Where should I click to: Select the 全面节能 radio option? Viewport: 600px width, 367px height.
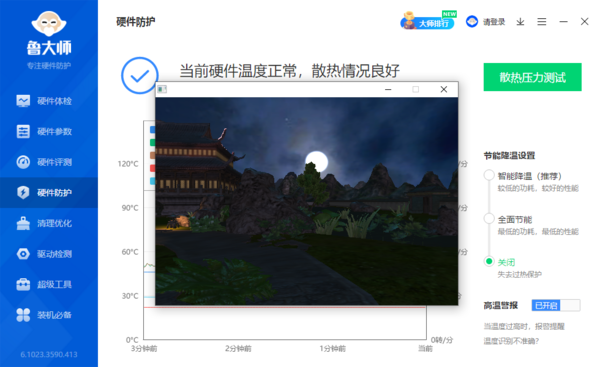coord(489,219)
